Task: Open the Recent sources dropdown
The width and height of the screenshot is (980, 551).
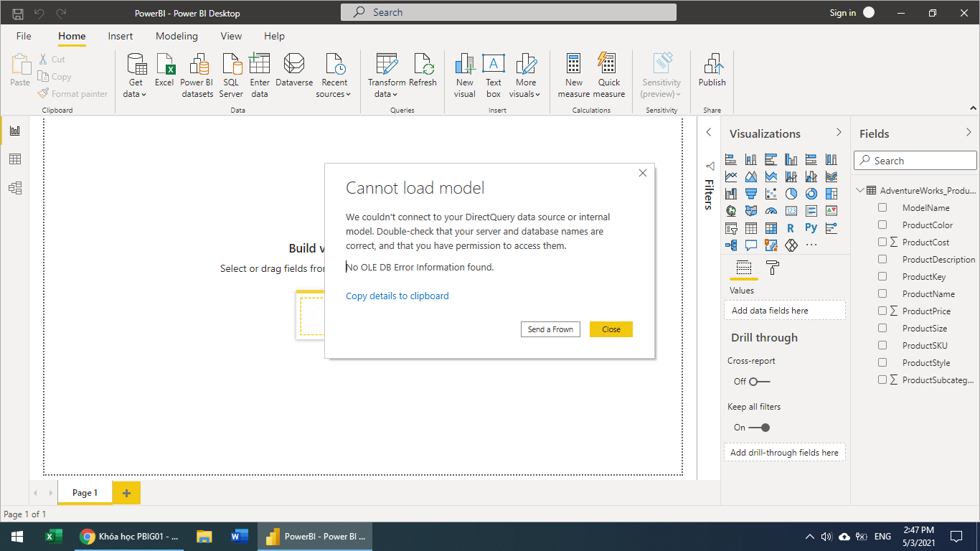Action: coord(334,76)
